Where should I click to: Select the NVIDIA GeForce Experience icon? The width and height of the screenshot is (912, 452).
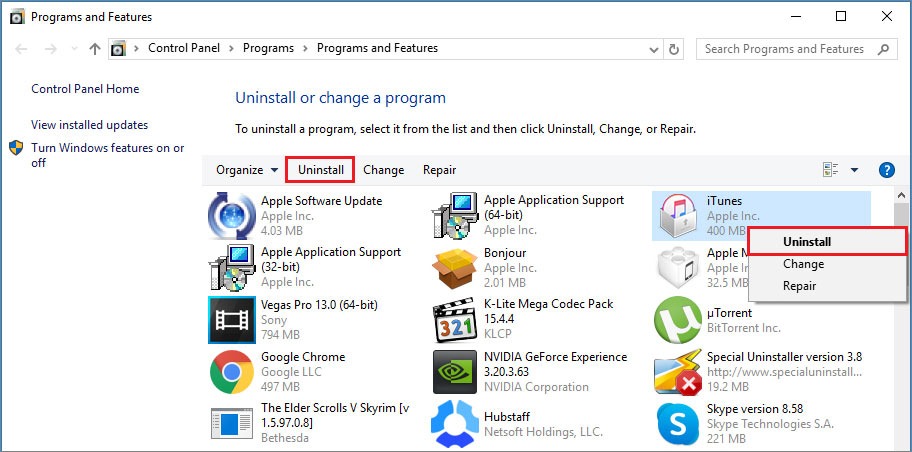[455, 372]
